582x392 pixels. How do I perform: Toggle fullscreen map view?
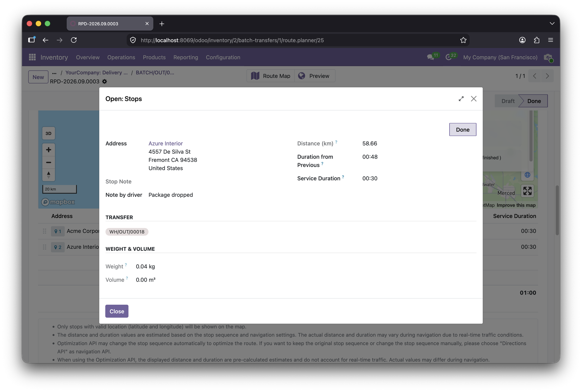pyautogui.click(x=527, y=191)
